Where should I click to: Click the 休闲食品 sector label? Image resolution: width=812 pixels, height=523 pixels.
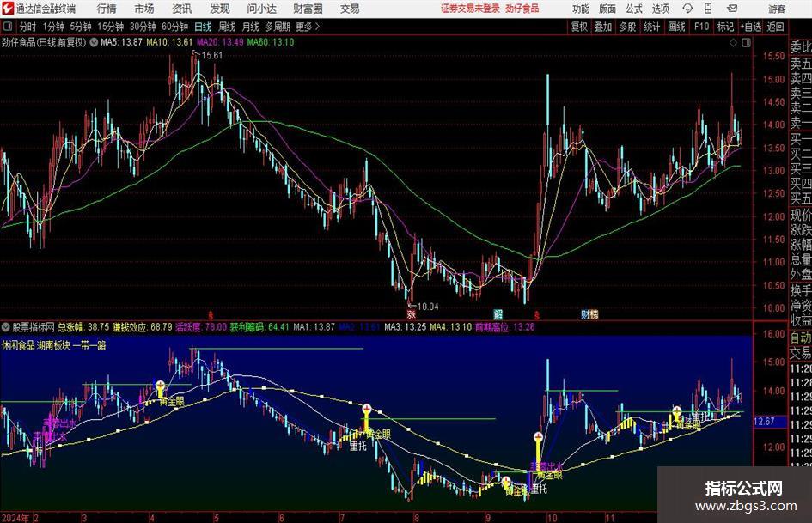[18, 345]
